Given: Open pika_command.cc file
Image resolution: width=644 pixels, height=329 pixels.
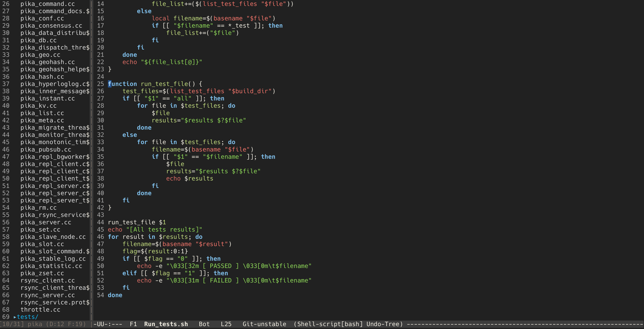Looking at the screenshot, I should (x=48, y=4).
